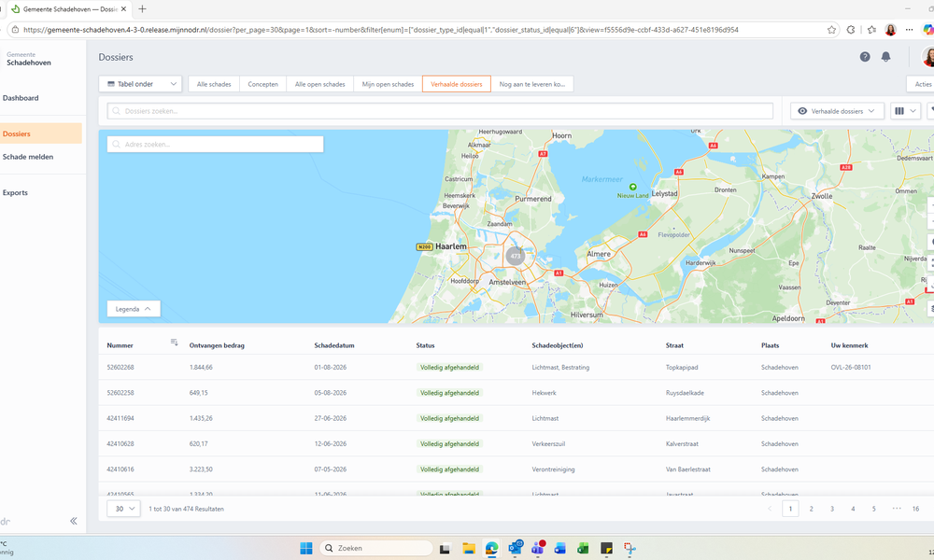Open browser extensions icon

point(851,30)
